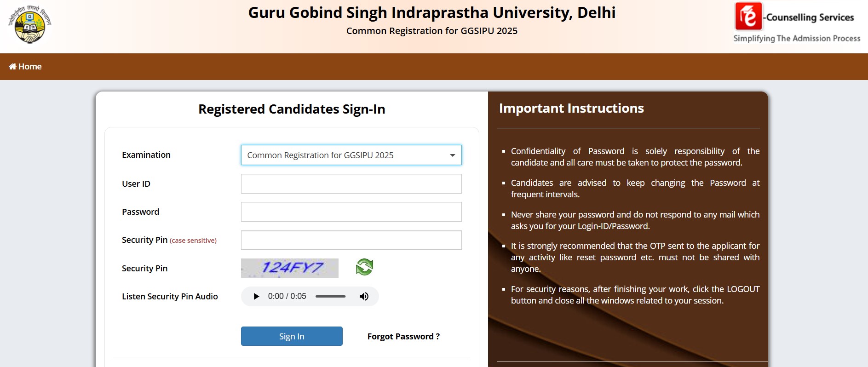Click the captcha image showing 124FY7
868x367 pixels.
[x=290, y=268]
